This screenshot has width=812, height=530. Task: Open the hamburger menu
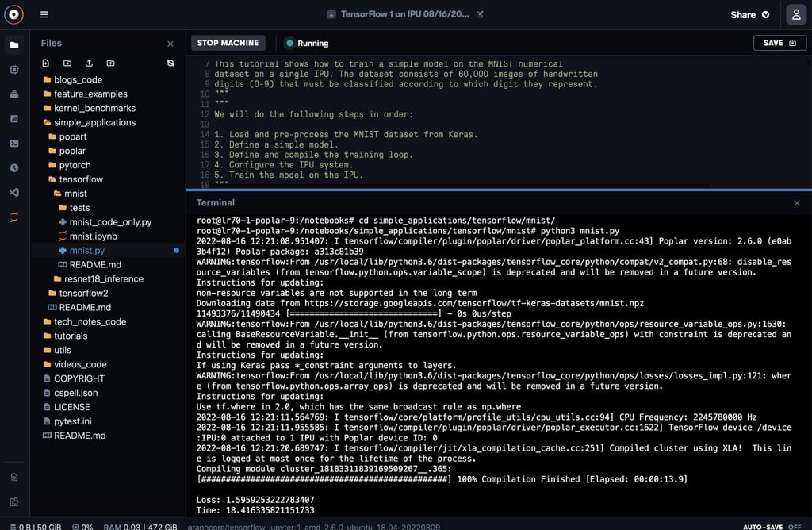click(44, 14)
